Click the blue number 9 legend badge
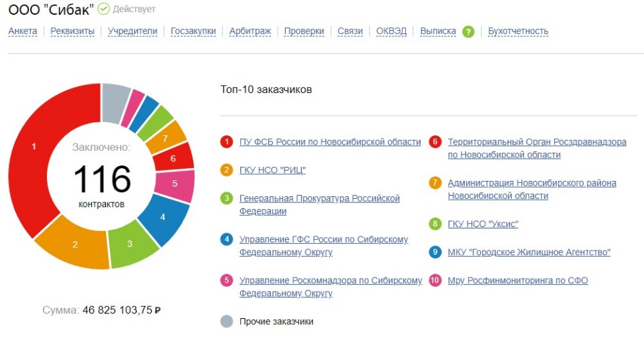The height and width of the screenshot is (347, 644). click(x=435, y=252)
